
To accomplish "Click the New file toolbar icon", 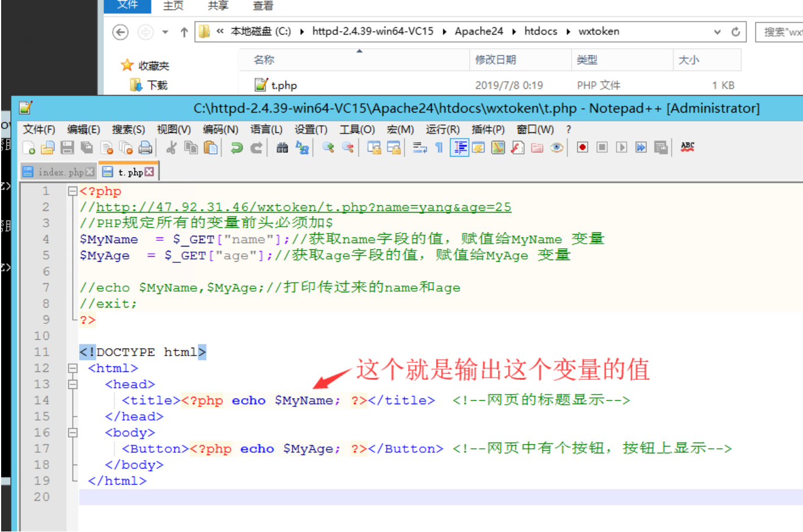I will tap(29, 148).
